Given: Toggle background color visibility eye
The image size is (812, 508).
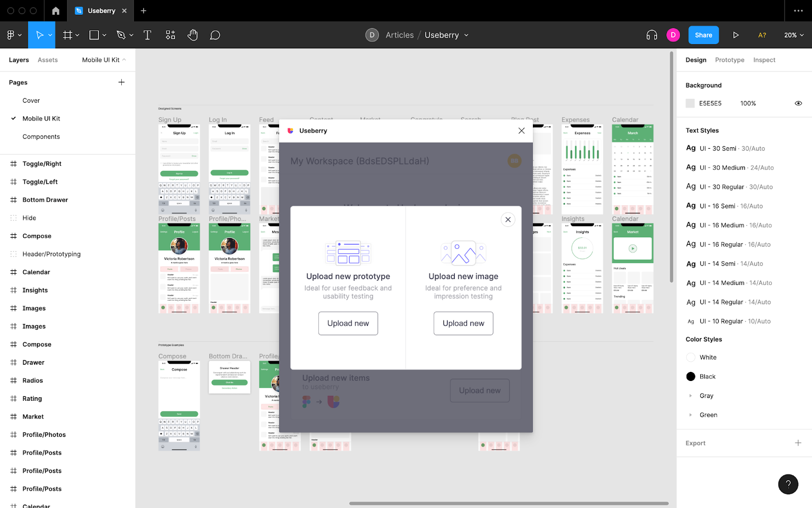Looking at the screenshot, I should click(798, 103).
